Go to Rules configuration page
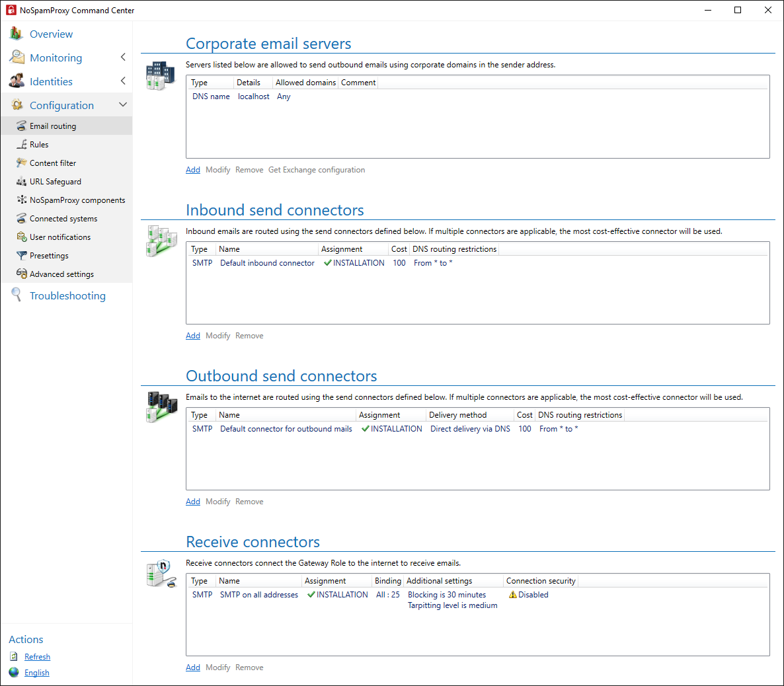 [39, 145]
